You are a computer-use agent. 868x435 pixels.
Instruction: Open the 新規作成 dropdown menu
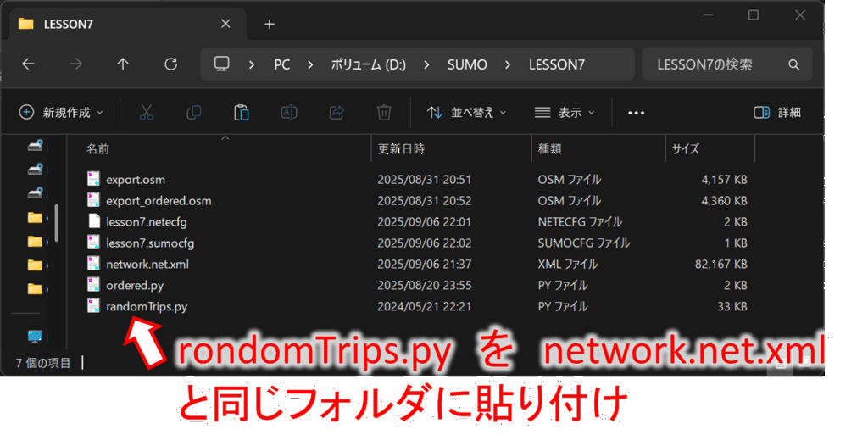61,112
